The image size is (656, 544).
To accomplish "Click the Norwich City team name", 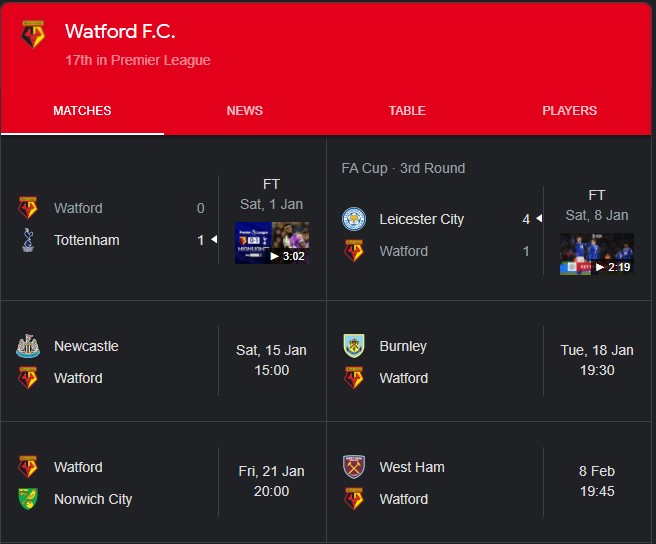I will tap(93, 499).
